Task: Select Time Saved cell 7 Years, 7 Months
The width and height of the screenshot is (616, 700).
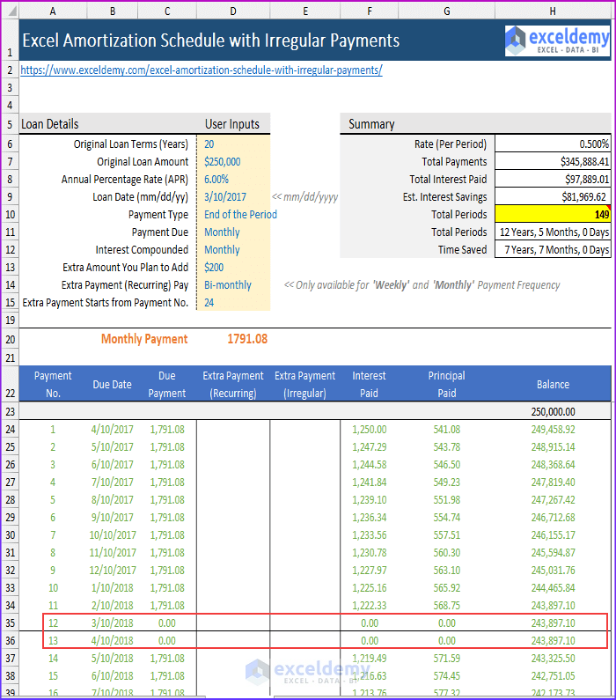Action: 553,250
